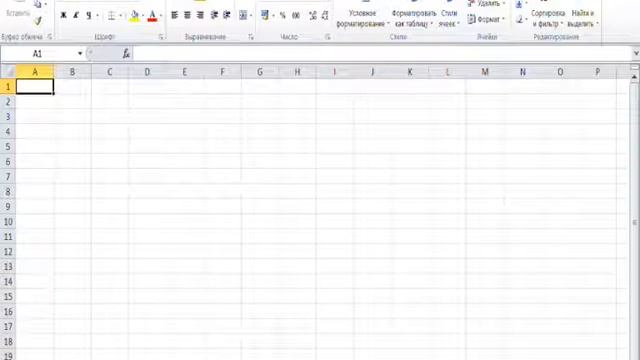Open the accounting format dropdown arrow

tap(273, 16)
